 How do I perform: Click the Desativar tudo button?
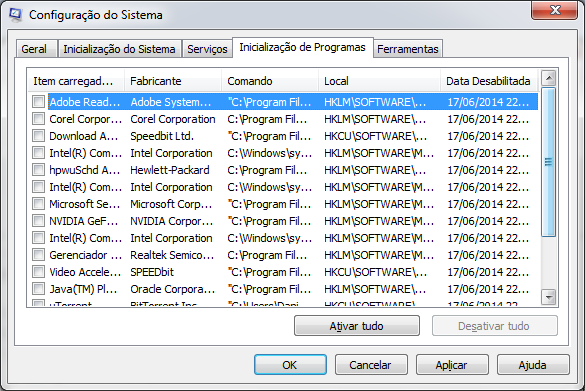click(494, 326)
